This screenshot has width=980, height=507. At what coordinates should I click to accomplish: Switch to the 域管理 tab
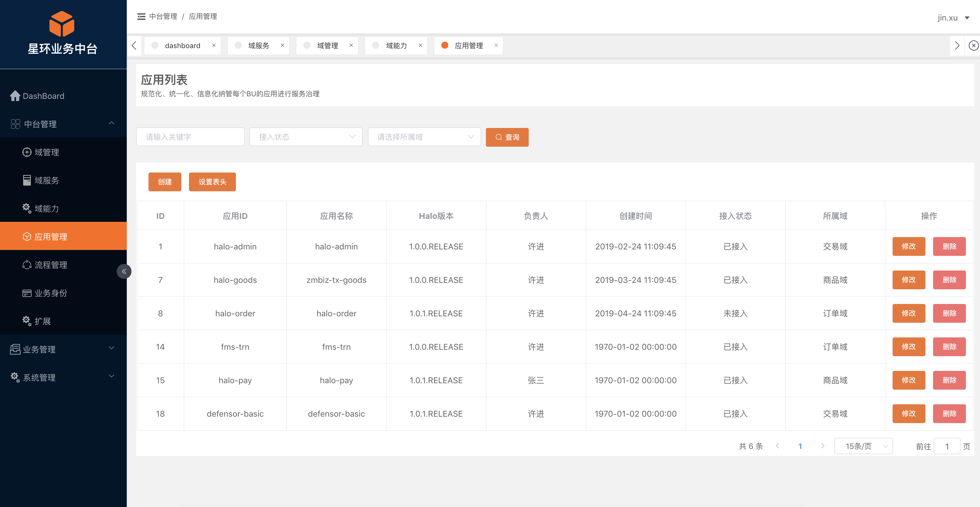pyautogui.click(x=327, y=46)
